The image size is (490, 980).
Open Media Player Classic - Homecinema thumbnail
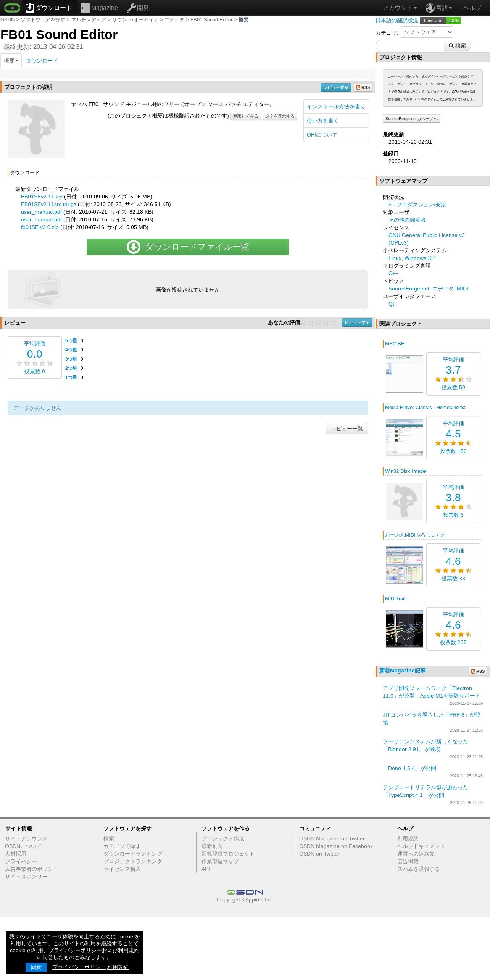pyautogui.click(x=405, y=438)
